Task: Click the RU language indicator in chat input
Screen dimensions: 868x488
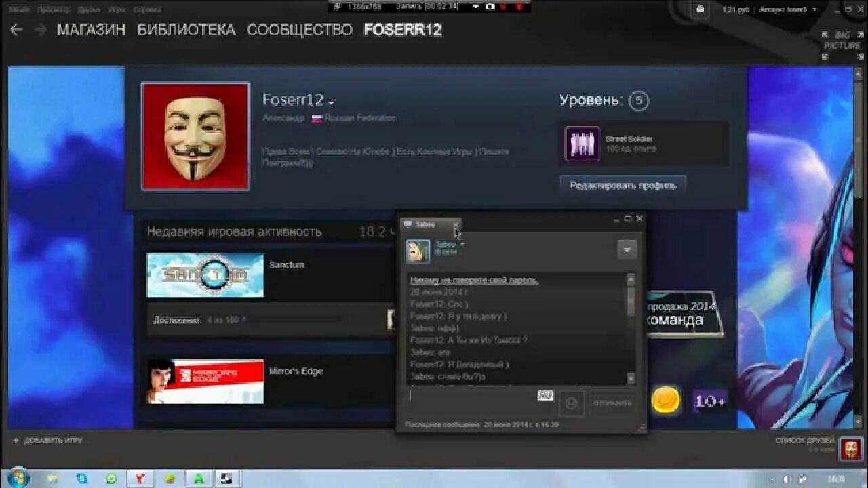Action: (546, 396)
